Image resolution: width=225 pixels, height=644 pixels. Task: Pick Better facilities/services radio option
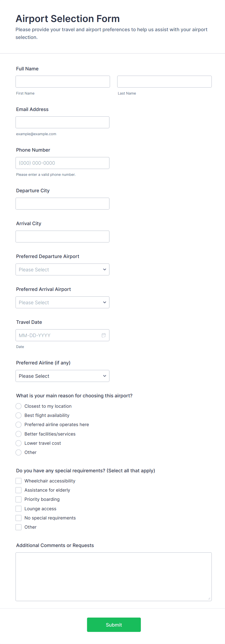pos(18,434)
